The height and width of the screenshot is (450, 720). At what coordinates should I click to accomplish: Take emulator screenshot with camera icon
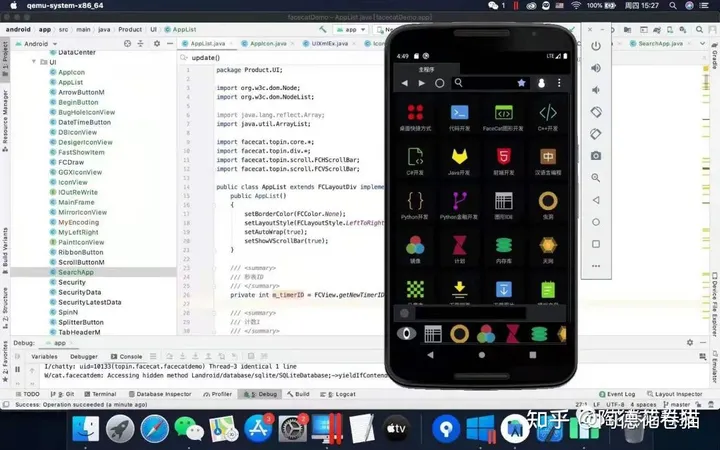pos(596,155)
